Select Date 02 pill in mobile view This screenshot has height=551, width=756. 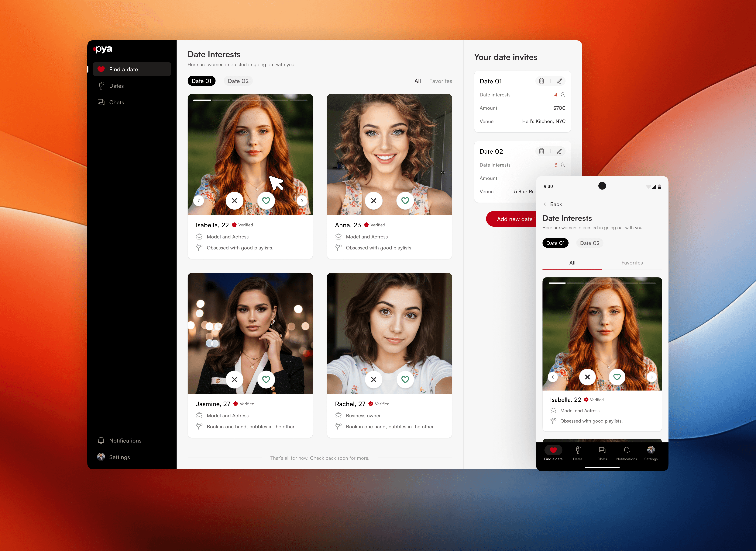(589, 243)
